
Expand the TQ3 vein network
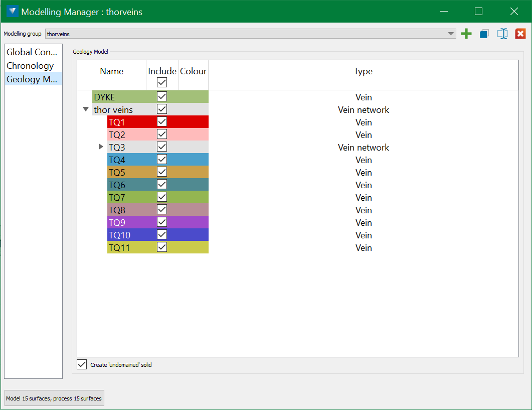(x=101, y=147)
